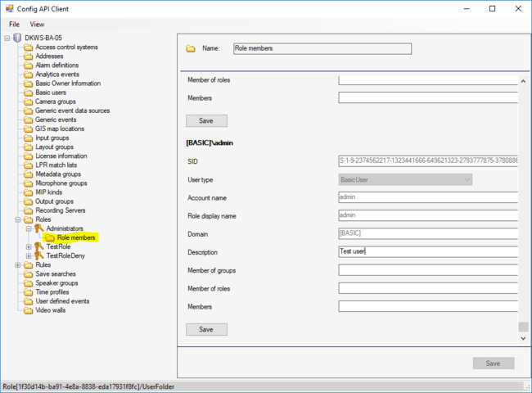Open the View menu
Viewport: 532px width, 393px height.
(x=37, y=25)
